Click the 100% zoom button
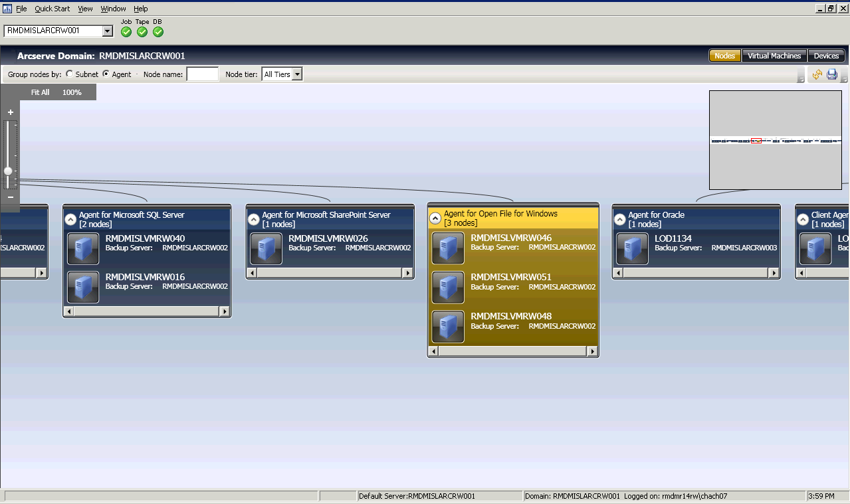 [x=72, y=92]
